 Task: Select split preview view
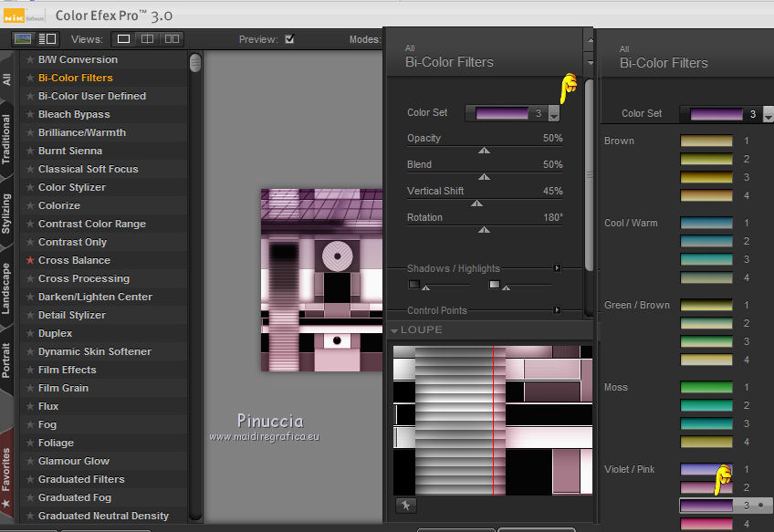click(x=147, y=39)
